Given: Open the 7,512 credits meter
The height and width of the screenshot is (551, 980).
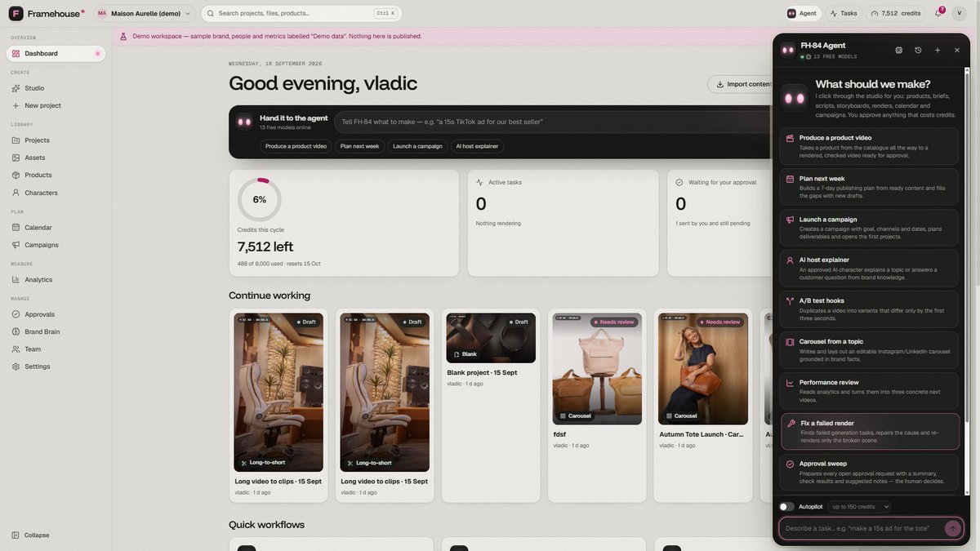Looking at the screenshot, I should [x=896, y=13].
